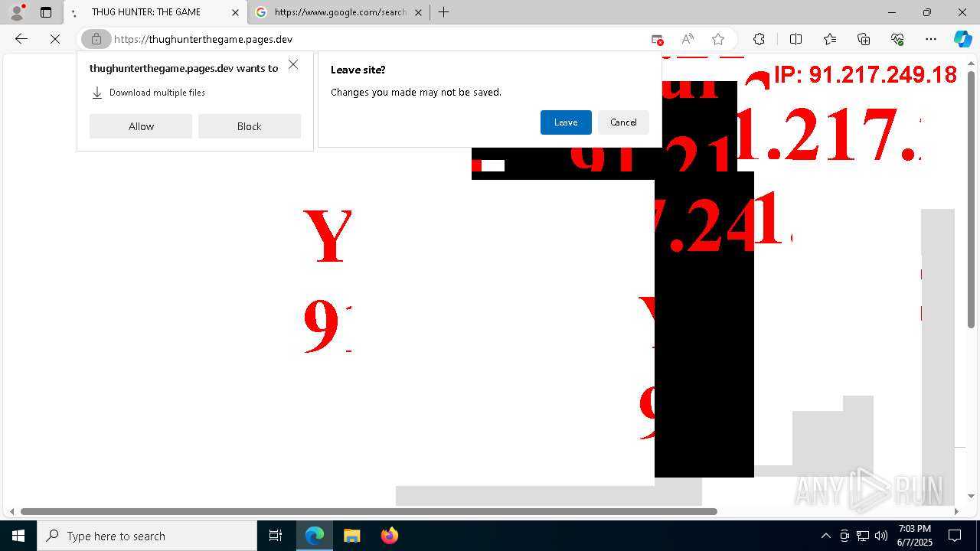Open Firefox from taskbar

point(389,536)
